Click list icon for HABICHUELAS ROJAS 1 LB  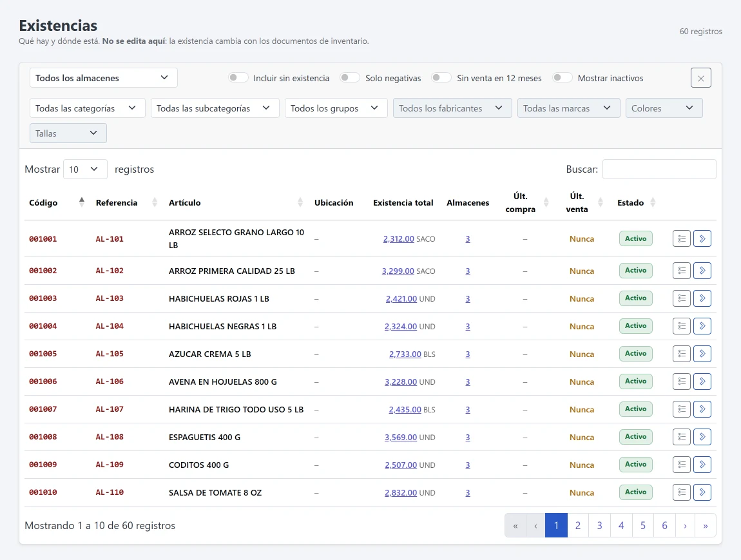tap(682, 298)
